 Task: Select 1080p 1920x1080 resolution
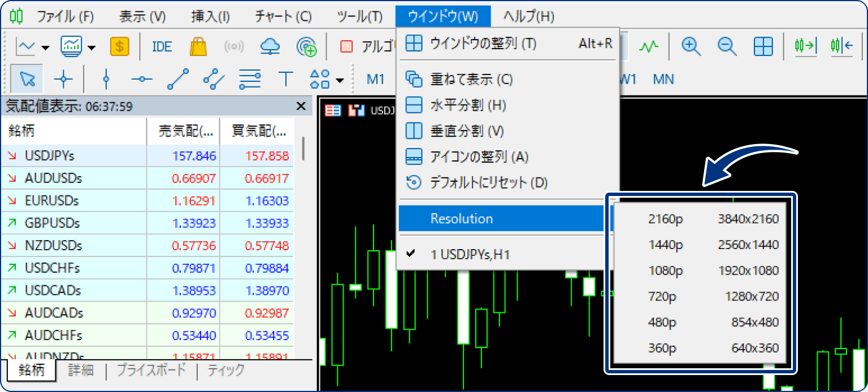tap(700, 271)
